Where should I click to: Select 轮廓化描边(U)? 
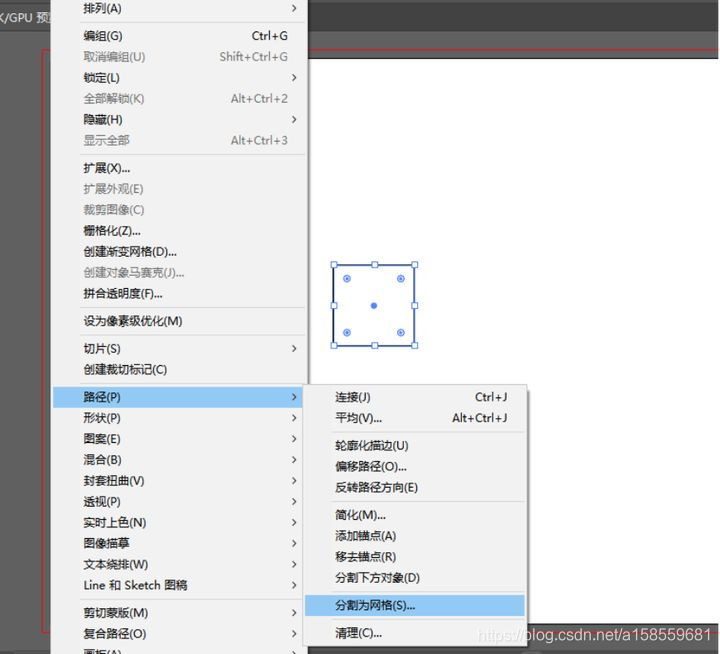(x=415, y=445)
